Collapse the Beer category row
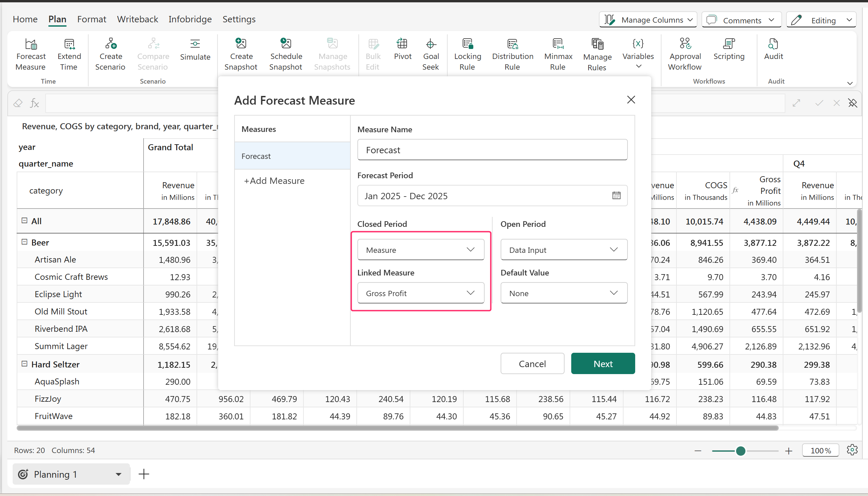 point(25,242)
